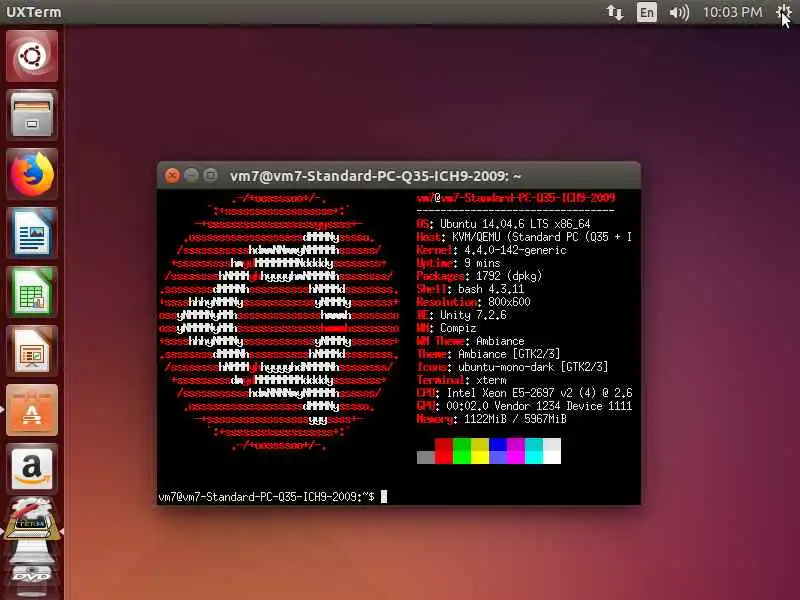The image size is (800, 600).
Task: Click the yellow color block in terminal
Action: tap(480, 451)
